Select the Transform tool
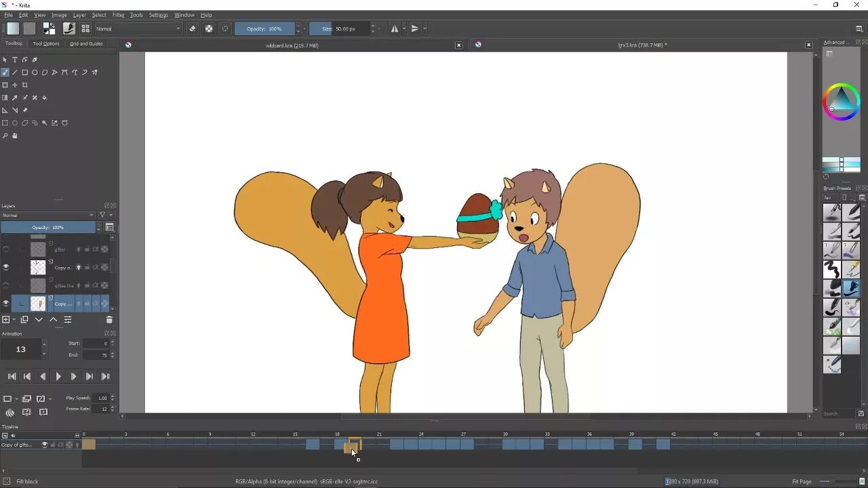 (5, 85)
